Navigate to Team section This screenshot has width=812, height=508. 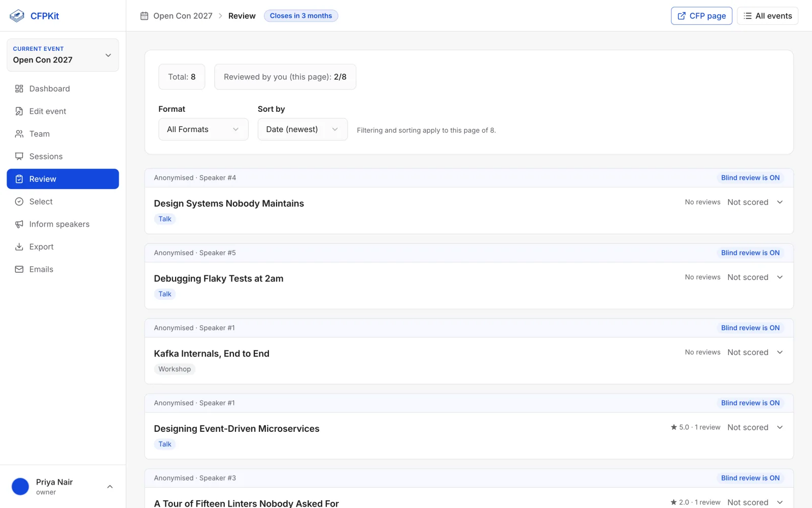coord(63,134)
